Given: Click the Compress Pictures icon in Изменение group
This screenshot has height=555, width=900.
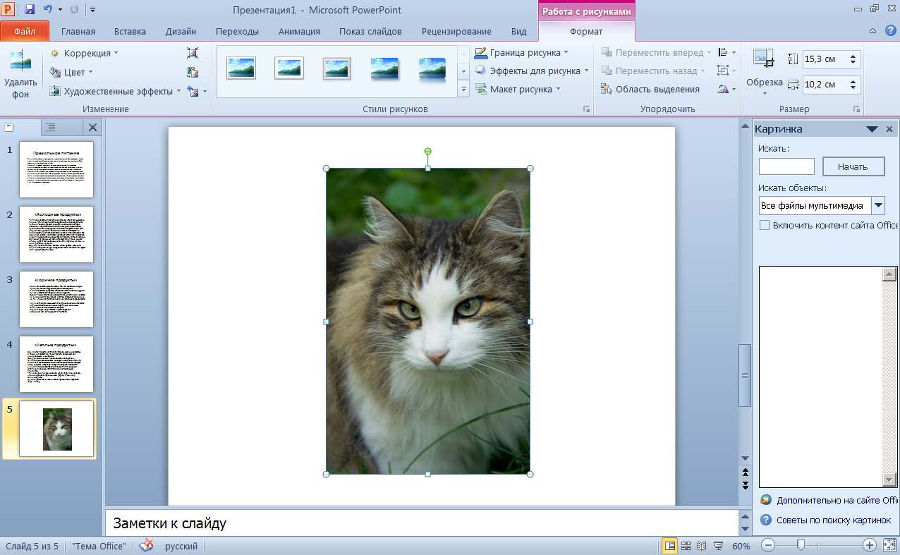Looking at the screenshot, I should click(x=193, y=53).
